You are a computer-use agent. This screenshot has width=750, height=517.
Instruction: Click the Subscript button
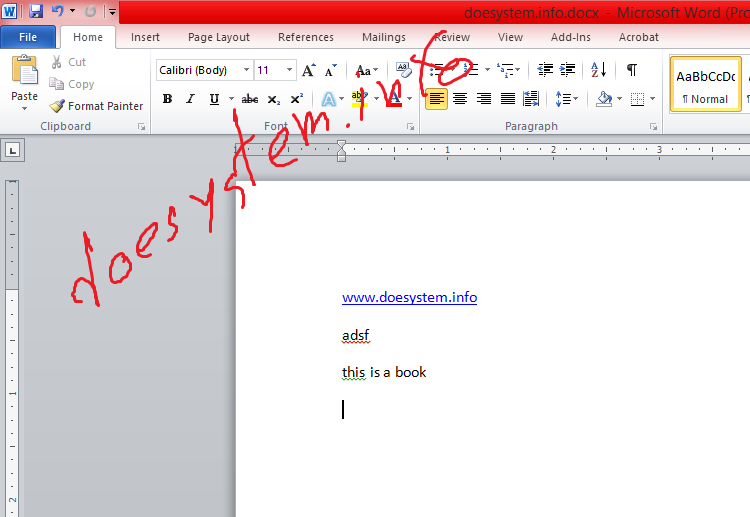tap(274, 99)
